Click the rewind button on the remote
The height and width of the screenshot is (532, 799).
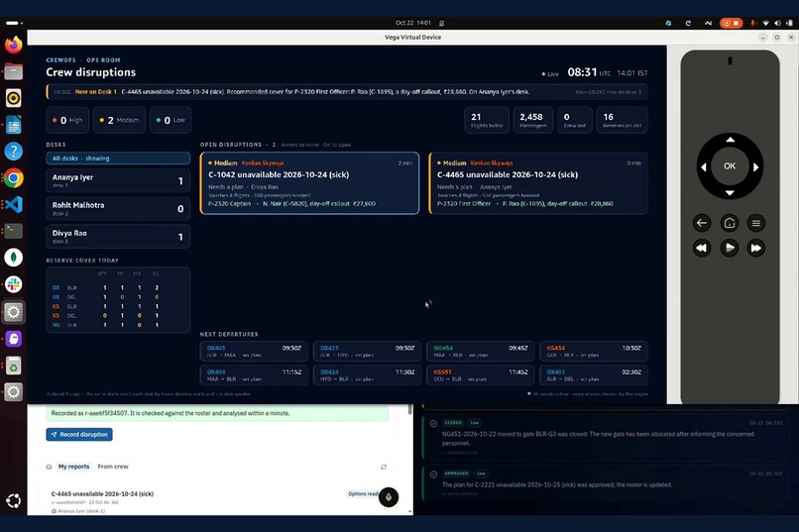702,248
